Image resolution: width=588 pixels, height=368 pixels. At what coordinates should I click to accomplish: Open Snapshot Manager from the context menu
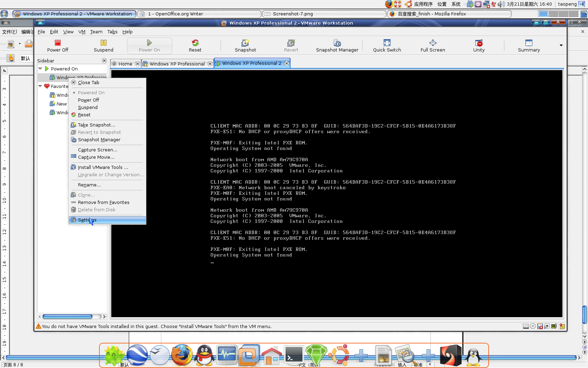pyautogui.click(x=107, y=139)
